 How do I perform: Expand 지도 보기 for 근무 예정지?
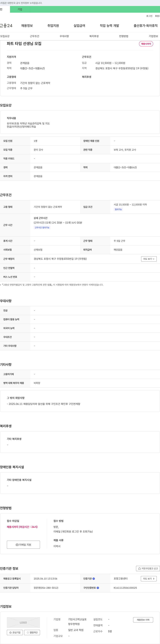pyautogui.click(x=149, y=259)
